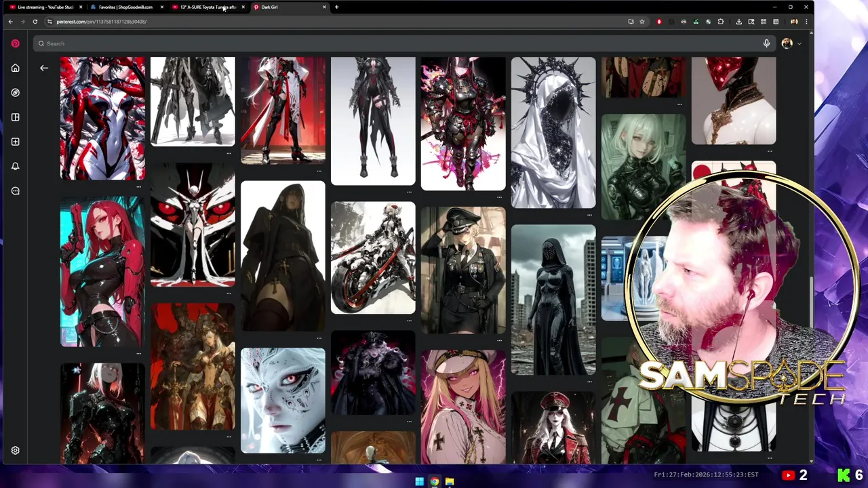
Task: Open more options for the motorcycle girl pin
Action: pyautogui.click(x=410, y=321)
